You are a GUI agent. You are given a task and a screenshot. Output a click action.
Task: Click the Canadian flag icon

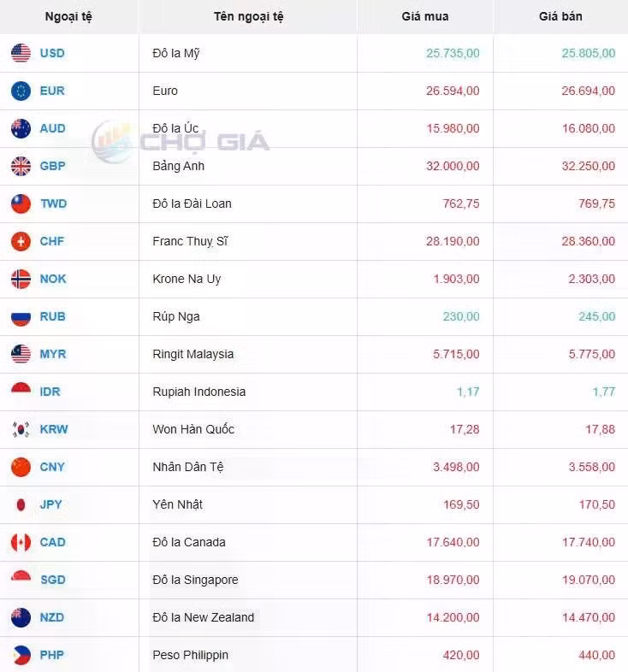coord(21,542)
